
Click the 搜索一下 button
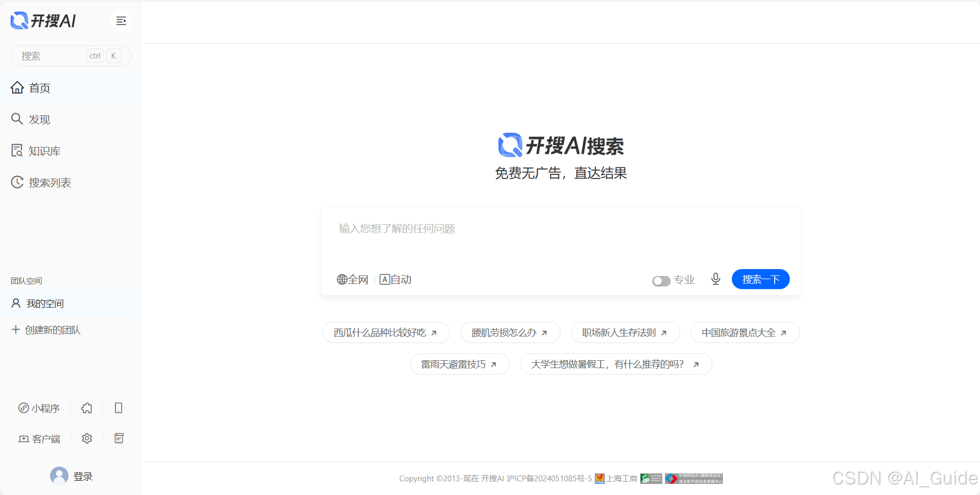click(x=761, y=279)
